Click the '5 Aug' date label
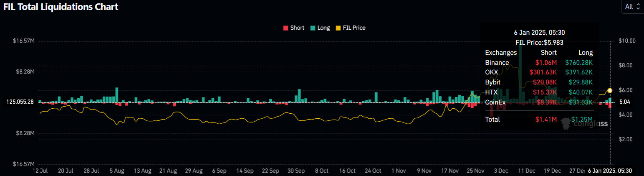Screen dimensions: 644x176 [117, 171]
